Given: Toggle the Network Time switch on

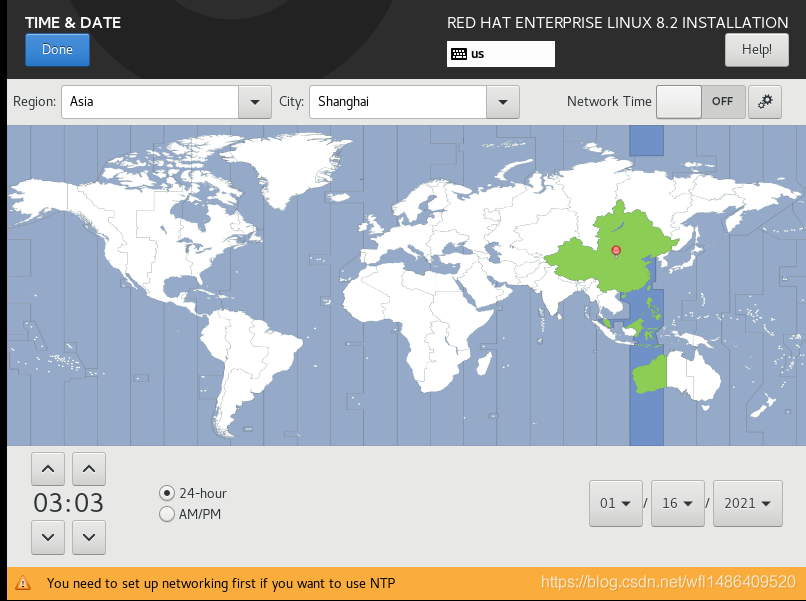Looking at the screenshot, I should tap(701, 102).
